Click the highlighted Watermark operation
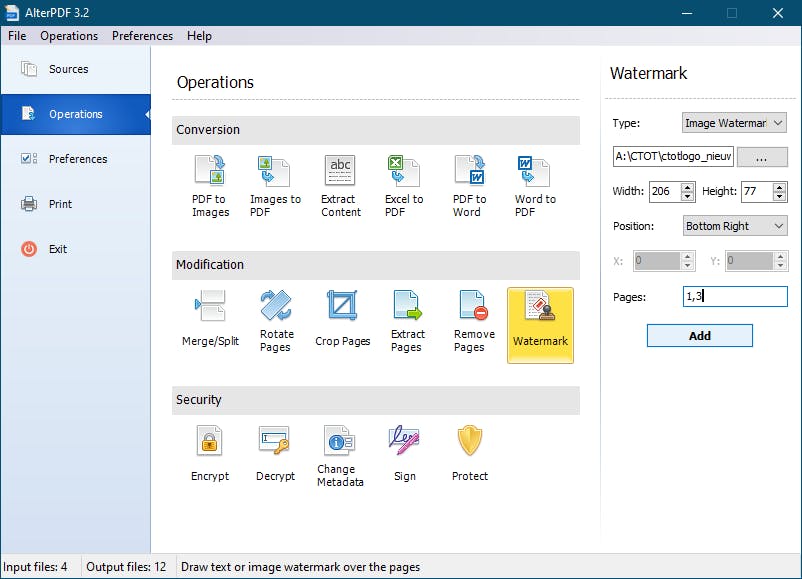802x579 pixels. pyautogui.click(x=540, y=325)
